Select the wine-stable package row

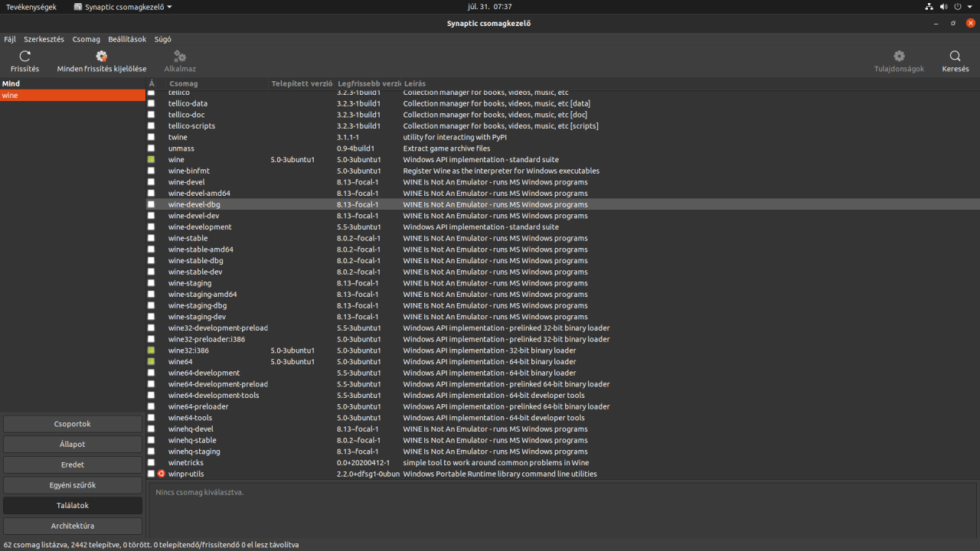pyautogui.click(x=188, y=239)
